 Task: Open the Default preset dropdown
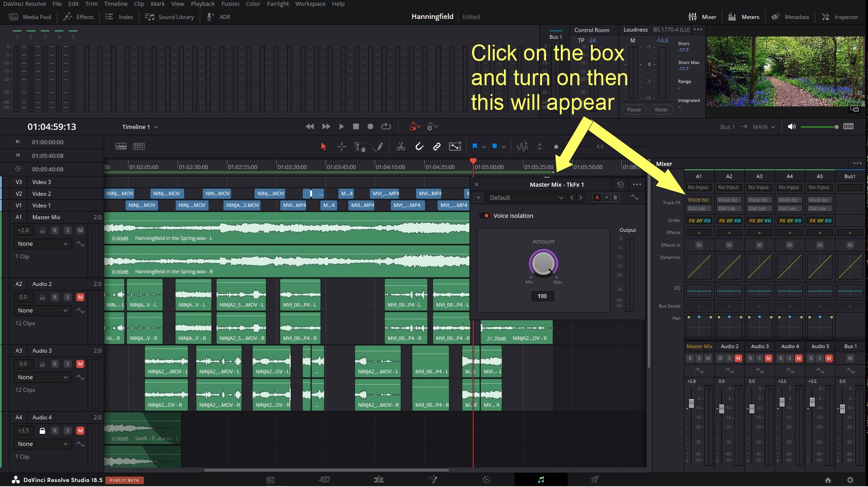526,198
